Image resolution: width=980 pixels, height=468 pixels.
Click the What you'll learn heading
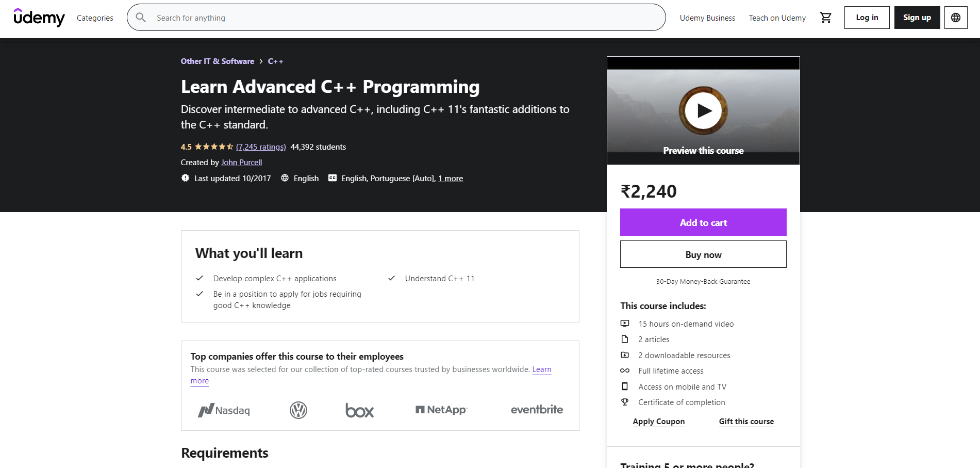[249, 253]
